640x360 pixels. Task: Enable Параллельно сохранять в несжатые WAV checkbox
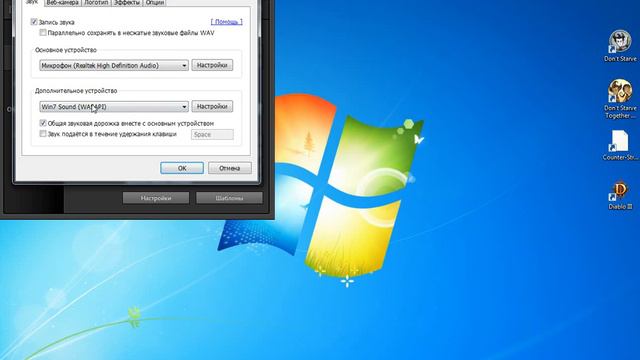click(43, 33)
